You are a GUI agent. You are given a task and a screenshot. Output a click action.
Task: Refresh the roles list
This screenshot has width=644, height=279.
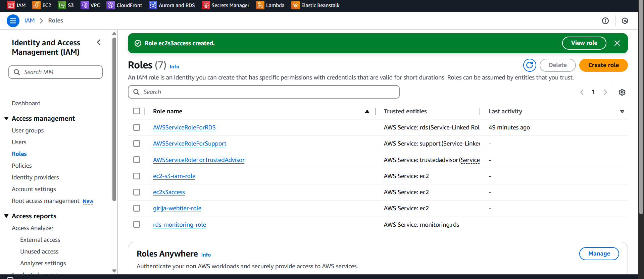[x=530, y=65]
